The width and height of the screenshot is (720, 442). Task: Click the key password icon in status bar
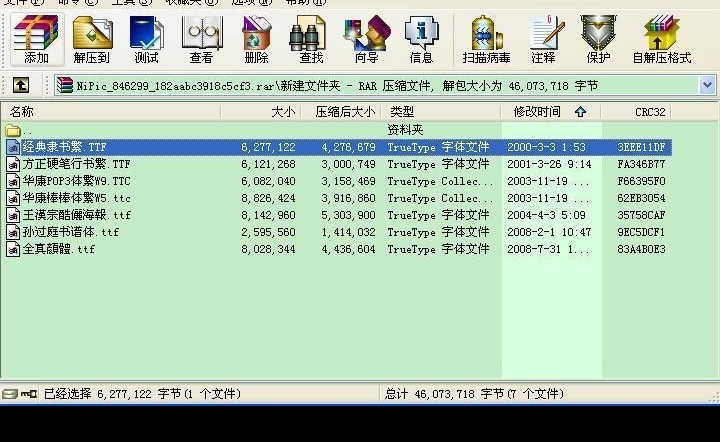pos(28,394)
